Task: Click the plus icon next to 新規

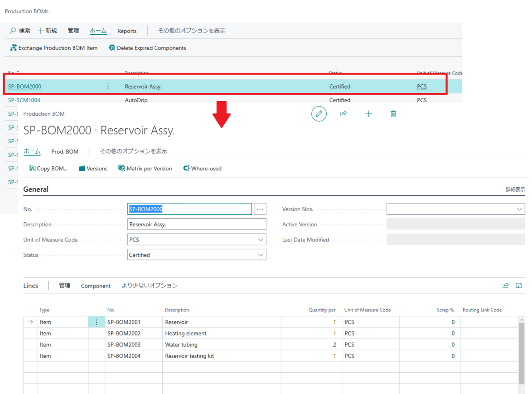Action: (x=40, y=31)
